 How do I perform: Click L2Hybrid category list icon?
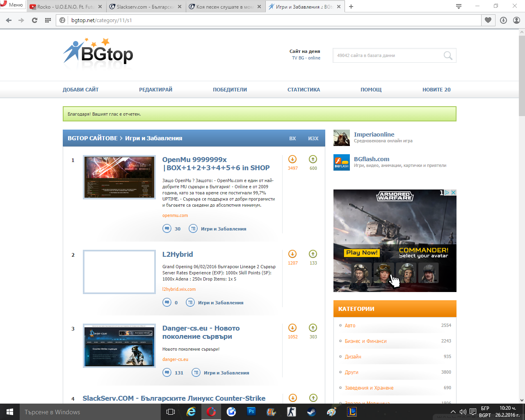pos(190,302)
